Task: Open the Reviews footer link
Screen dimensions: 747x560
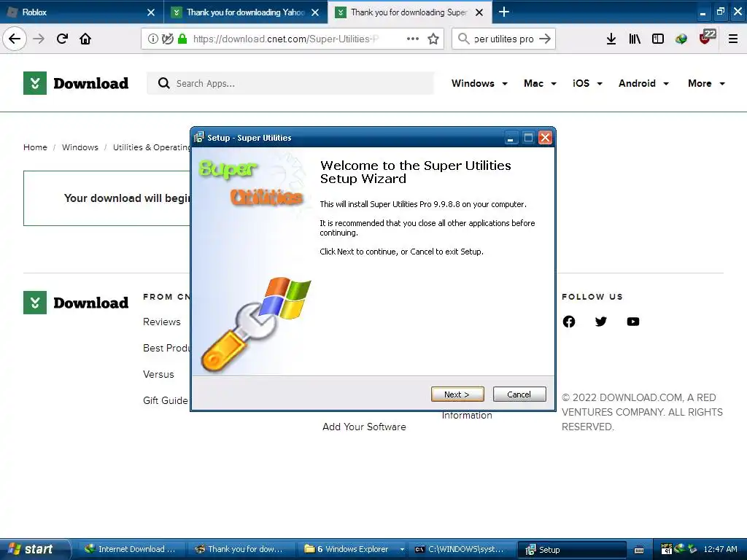Action: point(161,322)
